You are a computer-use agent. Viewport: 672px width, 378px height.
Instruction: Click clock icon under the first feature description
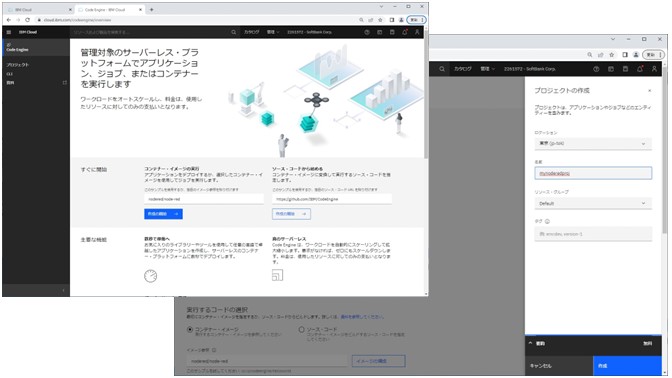tap(150, 276)
